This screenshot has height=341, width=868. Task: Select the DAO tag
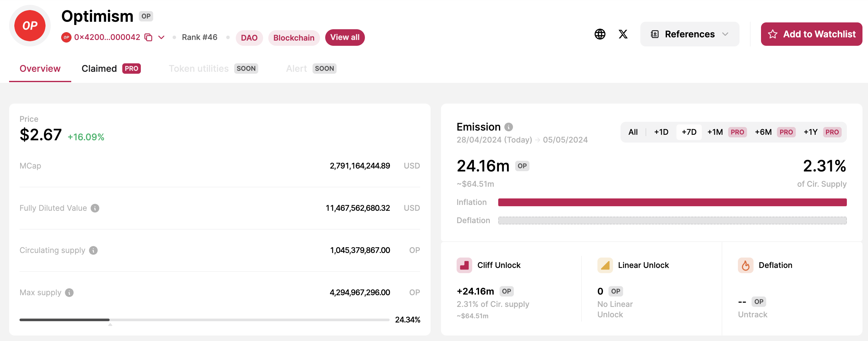point(249,38)
